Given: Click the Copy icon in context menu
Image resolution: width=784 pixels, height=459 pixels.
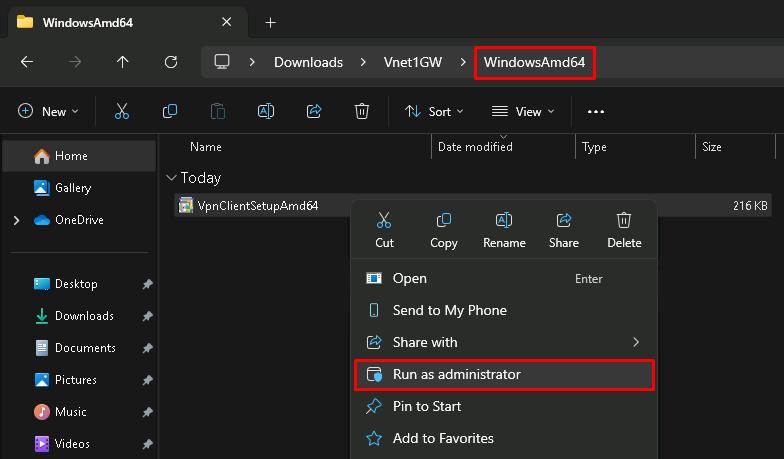Looking at the screenshot, I should [444, 221].
